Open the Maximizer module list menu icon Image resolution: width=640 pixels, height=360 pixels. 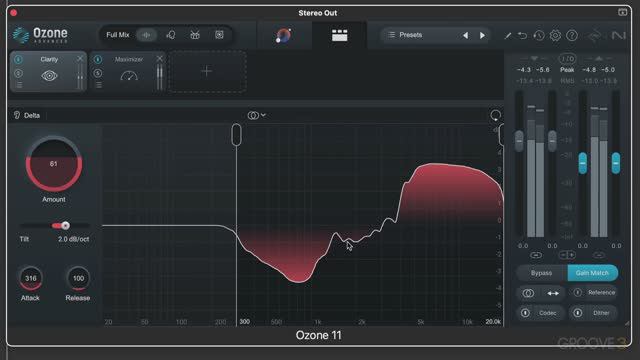pyautogui.click(x=98, y=85)
